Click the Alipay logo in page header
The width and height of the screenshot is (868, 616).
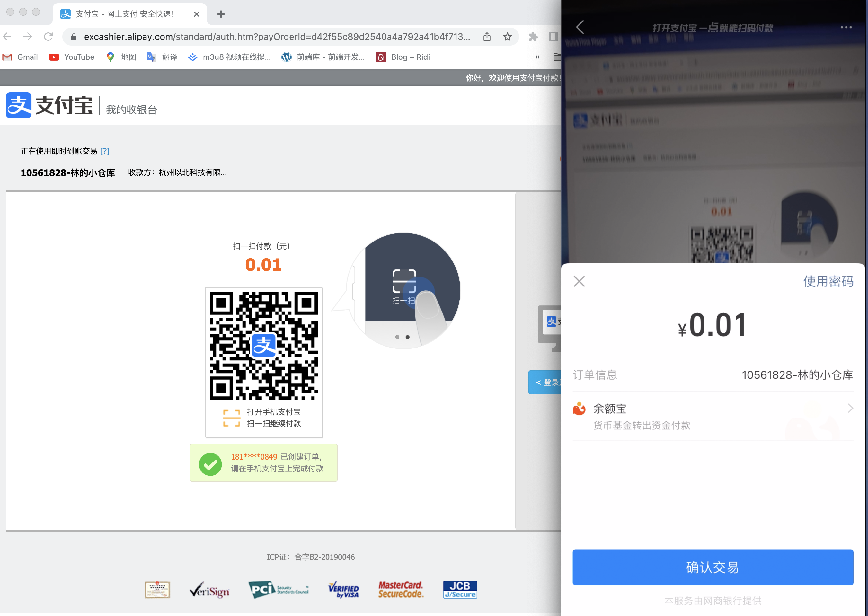tap(49, 105)
